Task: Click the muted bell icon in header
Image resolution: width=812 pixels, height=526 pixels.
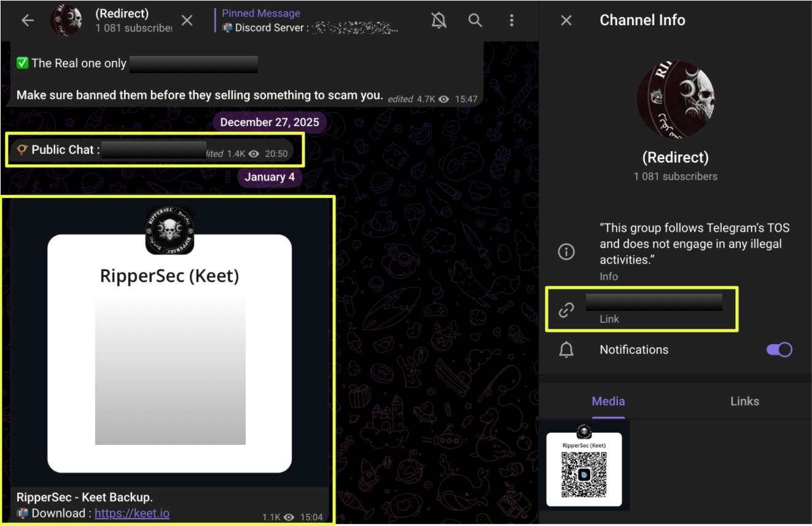Action: click(x=439, y=20)
